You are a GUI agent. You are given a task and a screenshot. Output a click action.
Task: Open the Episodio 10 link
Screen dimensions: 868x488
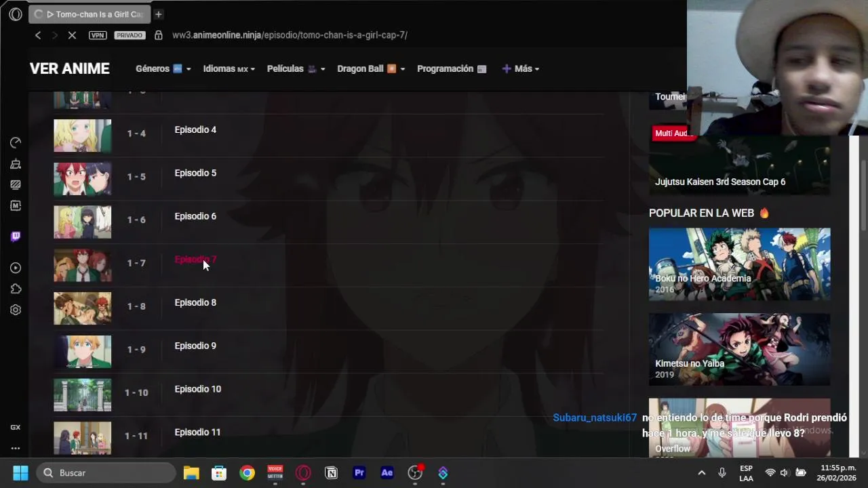tap(197, 390)
